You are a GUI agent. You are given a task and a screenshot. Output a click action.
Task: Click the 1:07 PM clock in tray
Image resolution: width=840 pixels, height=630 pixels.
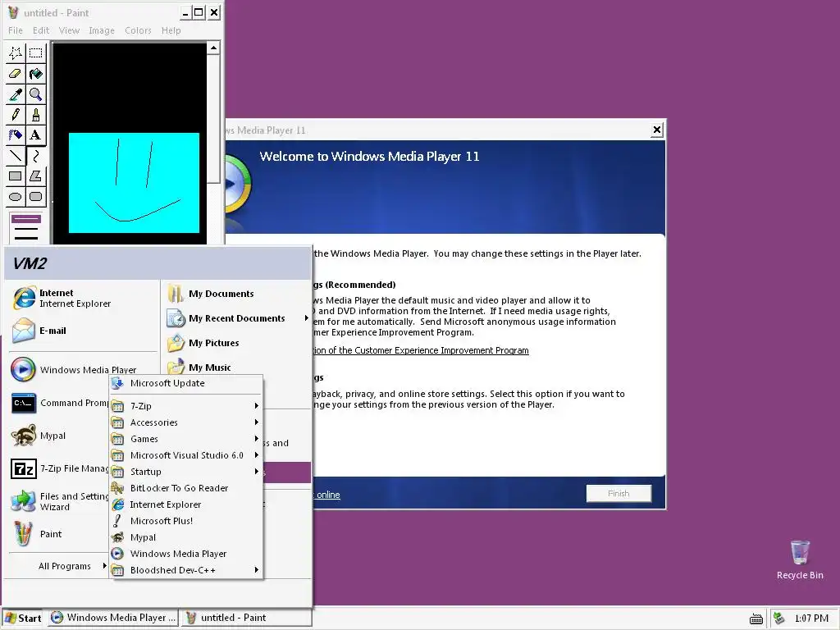811,619
